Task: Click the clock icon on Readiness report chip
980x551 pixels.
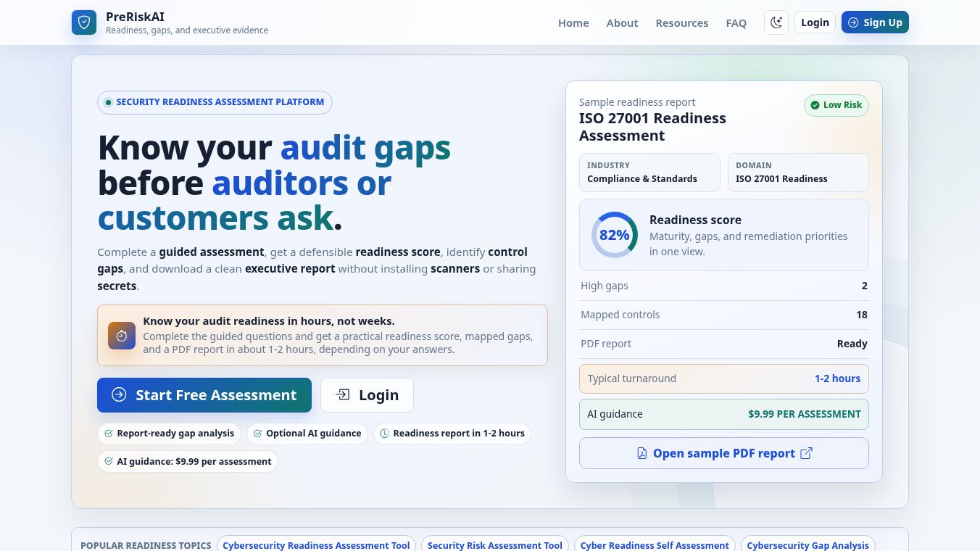Action: [x=385, y=434]
